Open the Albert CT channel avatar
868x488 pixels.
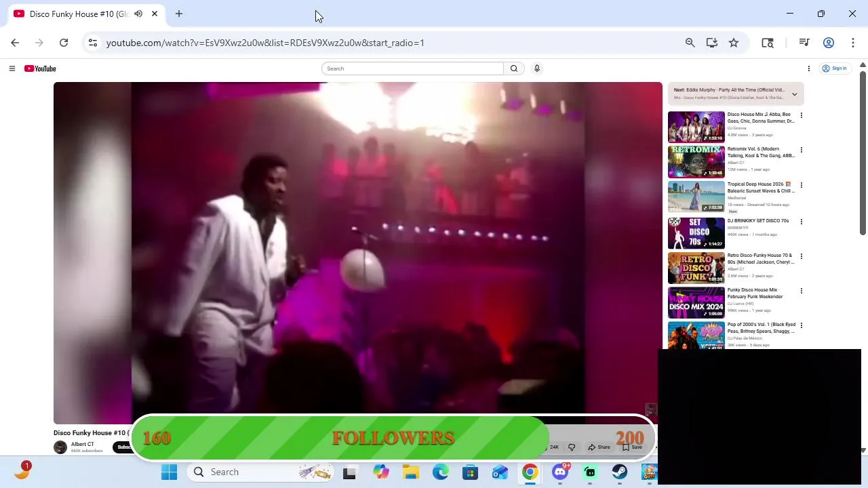pos(60,447)
